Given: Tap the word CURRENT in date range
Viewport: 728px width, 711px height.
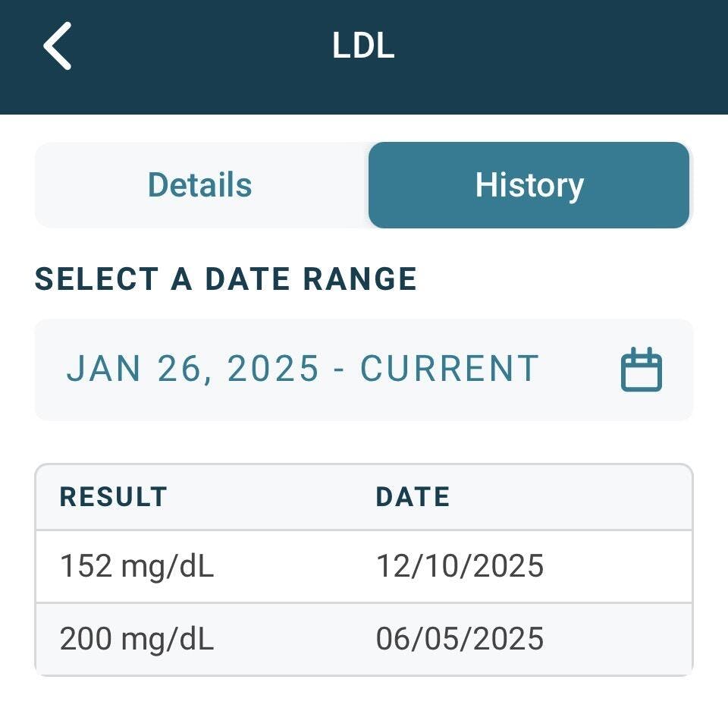Looking at the screenshot, I should click(449, 369).
